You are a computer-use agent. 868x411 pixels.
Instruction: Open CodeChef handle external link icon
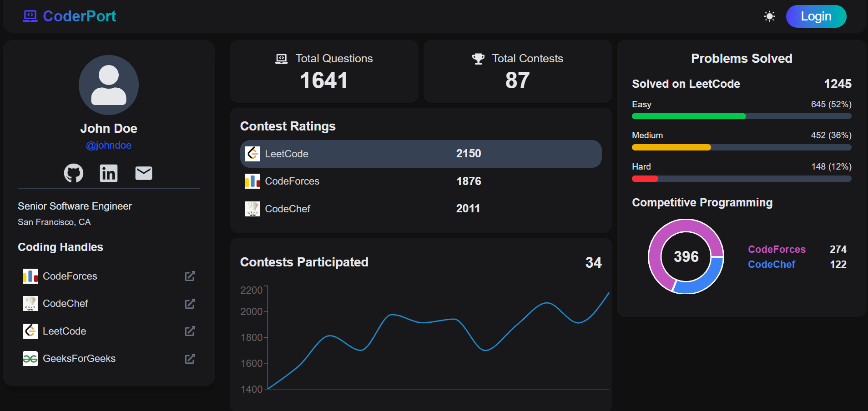tap(190, 304)
